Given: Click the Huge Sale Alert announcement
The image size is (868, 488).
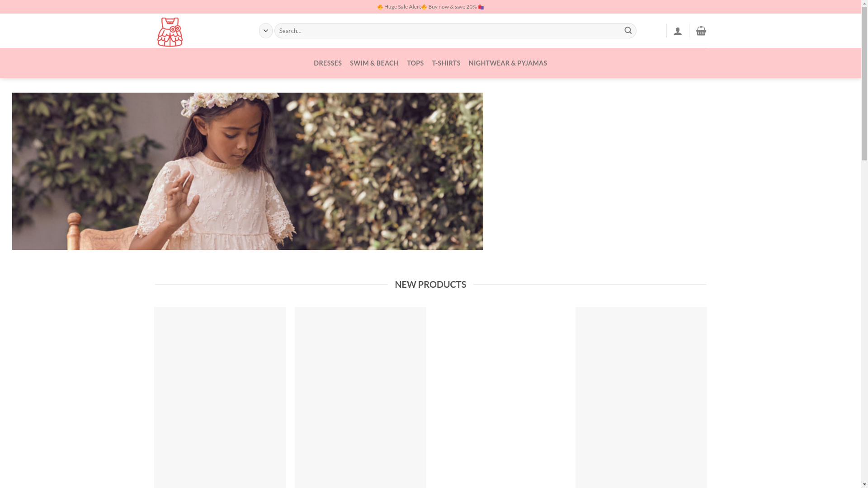Looking at the screenshot, I should pyautogui.click(x=430, y=7).
